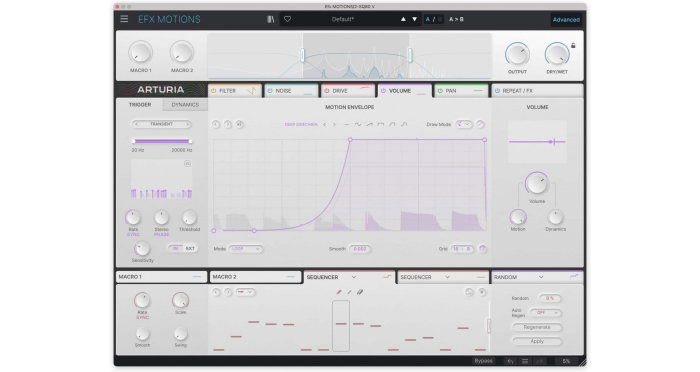This screenshot has height=372, width=700.
Task: Open the Auto Regen OFF dropdown
Action: (546, 313)
